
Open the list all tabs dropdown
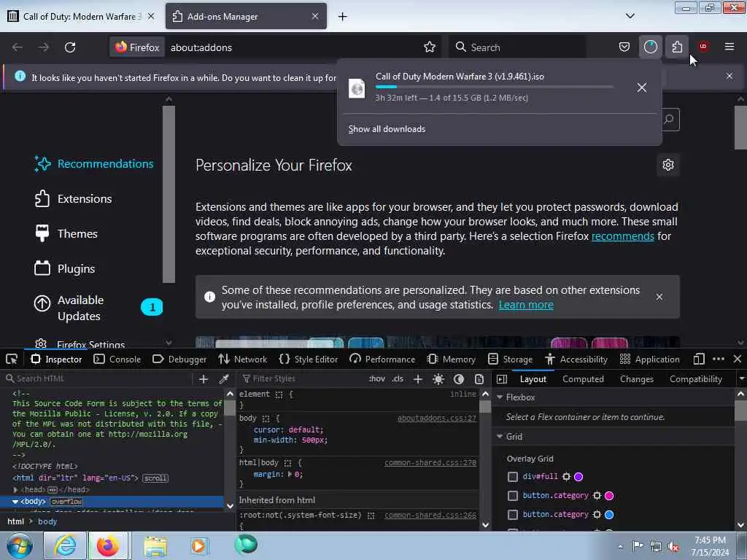tap(630, 16)
